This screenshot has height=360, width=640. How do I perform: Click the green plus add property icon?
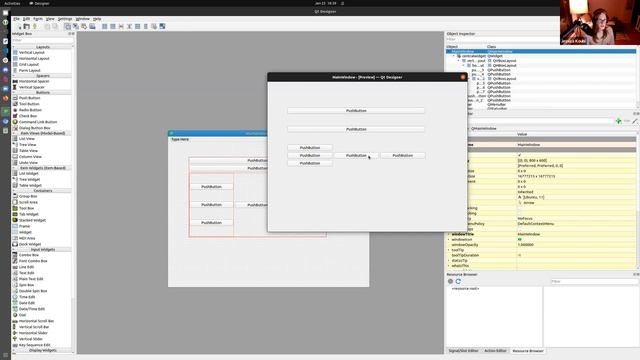[x=618, y=121]
